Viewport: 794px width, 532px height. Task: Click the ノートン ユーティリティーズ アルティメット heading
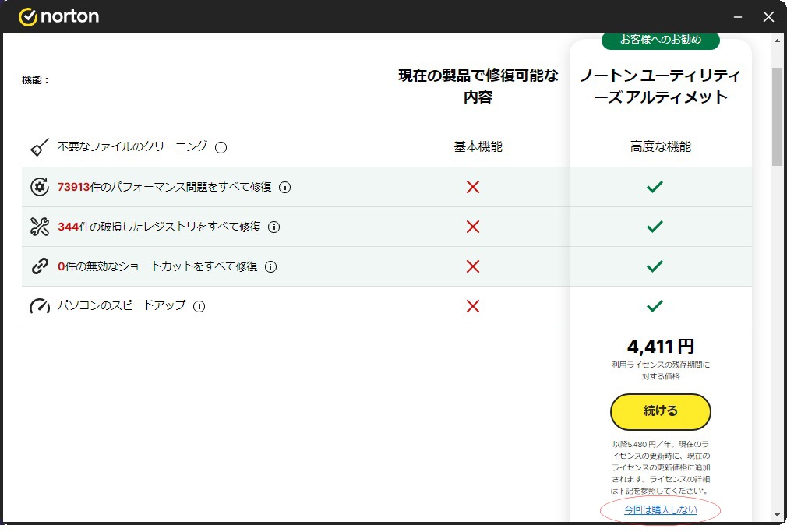(x=660, y=86)
